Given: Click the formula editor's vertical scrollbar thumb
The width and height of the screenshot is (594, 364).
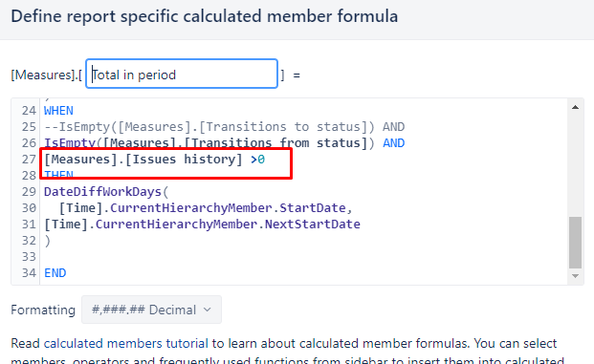Looking at the screenshot, I should (575, 243).
